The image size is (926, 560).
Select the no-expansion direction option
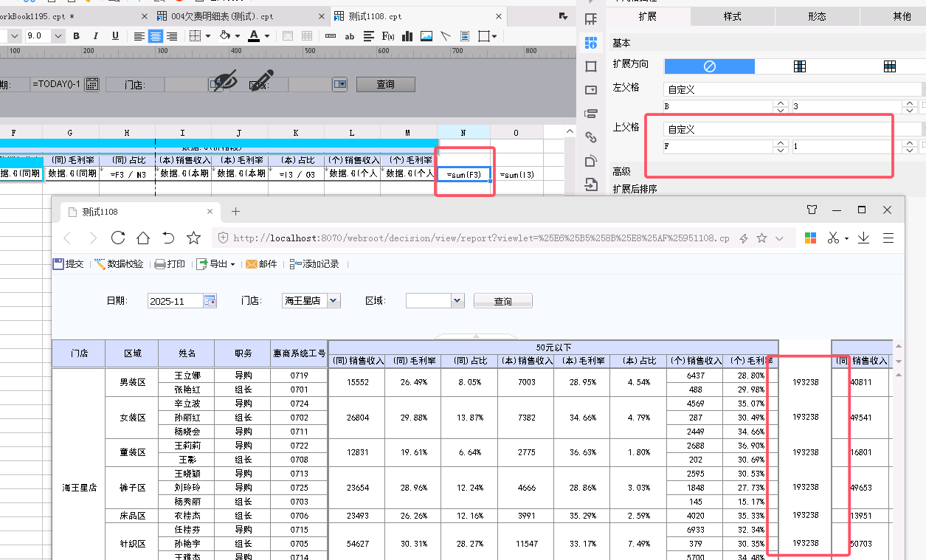[709, 66]
